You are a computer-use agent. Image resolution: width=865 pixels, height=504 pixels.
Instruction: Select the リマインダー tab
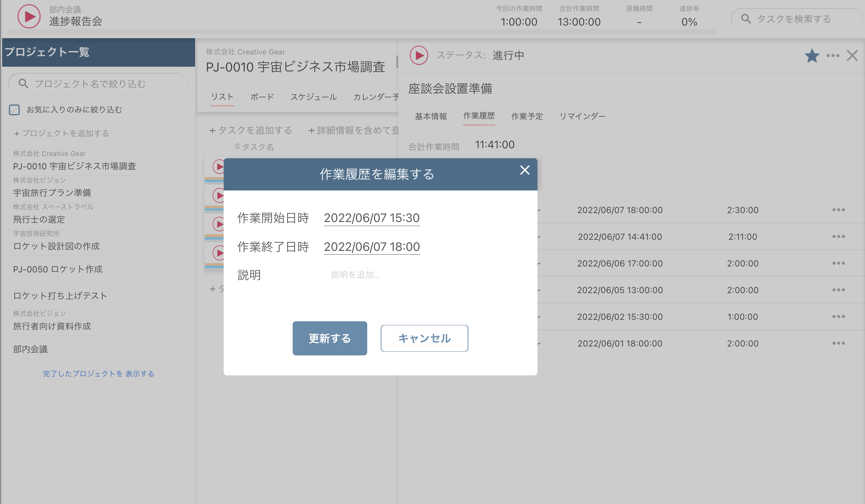point(582,116)
